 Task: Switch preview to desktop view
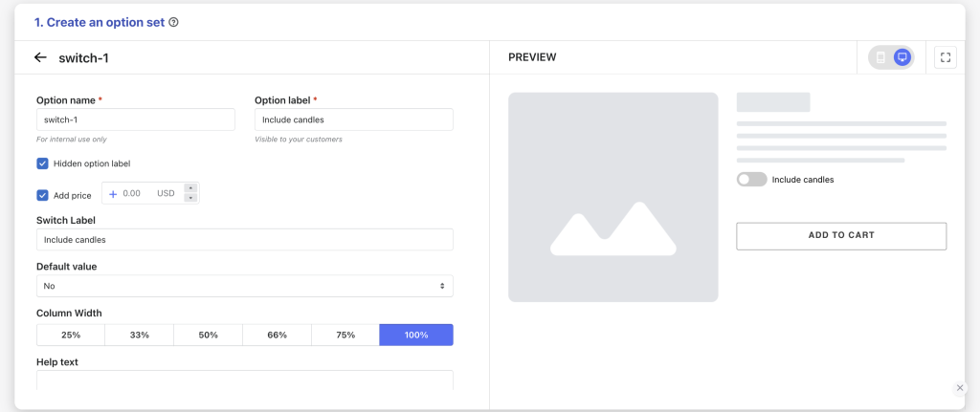pos(902,57)
